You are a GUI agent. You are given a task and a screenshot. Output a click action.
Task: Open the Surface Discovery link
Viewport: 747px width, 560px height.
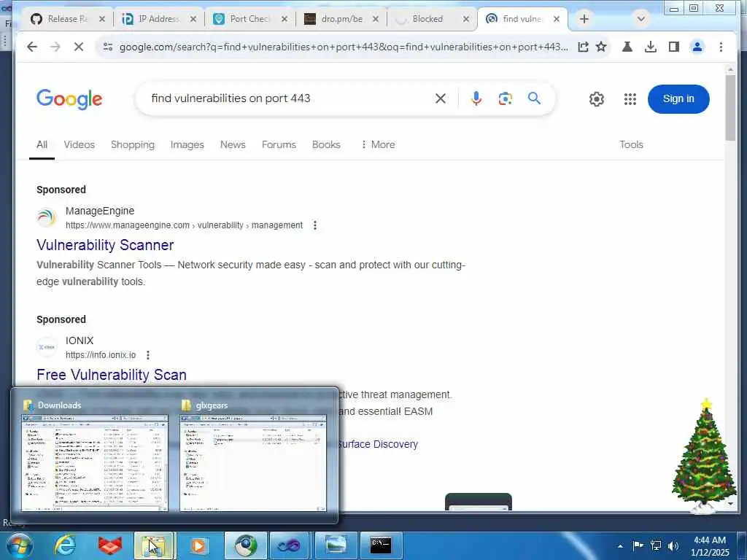pyautogui.click(x=379, y=444)
